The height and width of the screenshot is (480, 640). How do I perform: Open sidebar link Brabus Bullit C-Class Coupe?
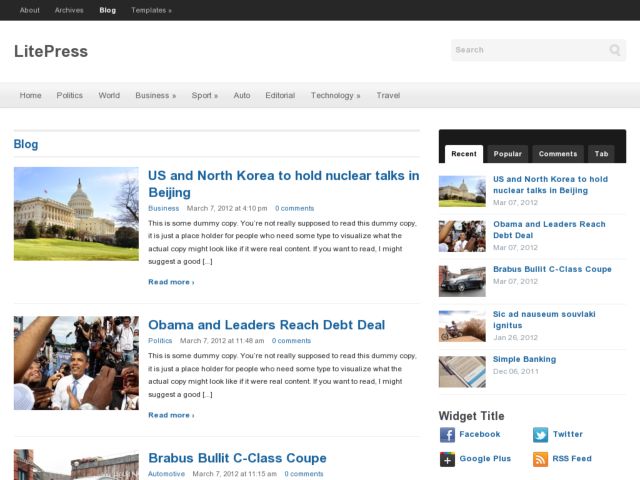pos(553,269)
